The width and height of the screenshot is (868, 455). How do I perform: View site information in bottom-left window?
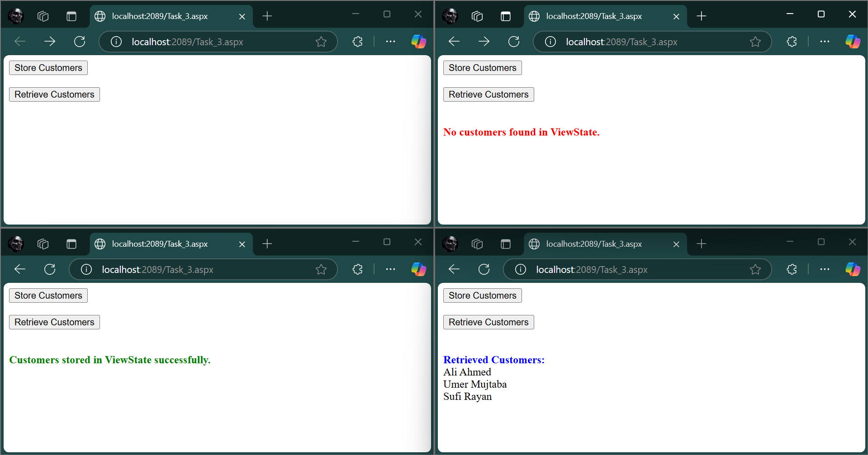click(86, 269)
